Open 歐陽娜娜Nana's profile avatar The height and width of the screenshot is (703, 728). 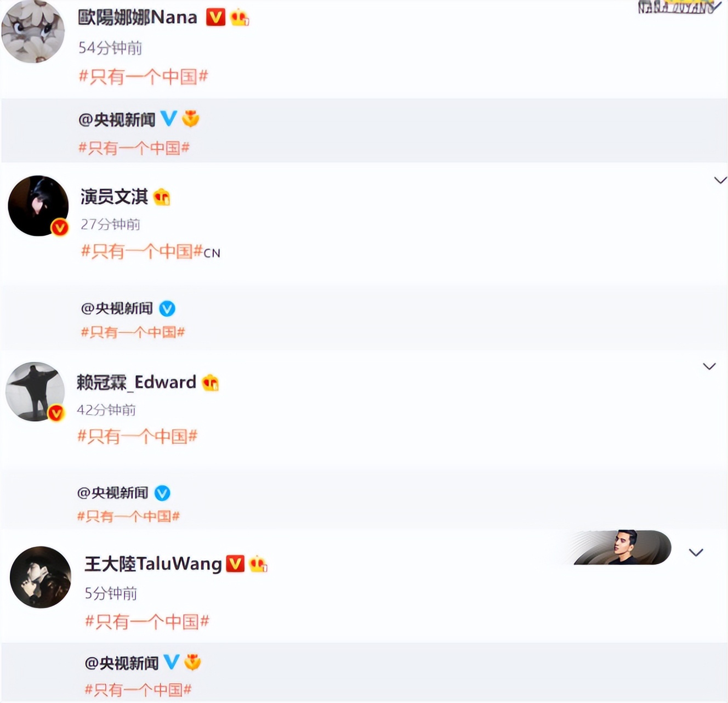(x=33, y=31)
